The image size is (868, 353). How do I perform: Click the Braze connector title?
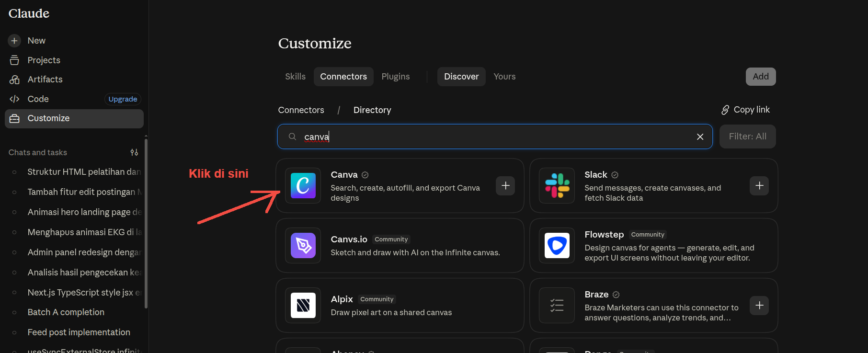tap(596, 295)
